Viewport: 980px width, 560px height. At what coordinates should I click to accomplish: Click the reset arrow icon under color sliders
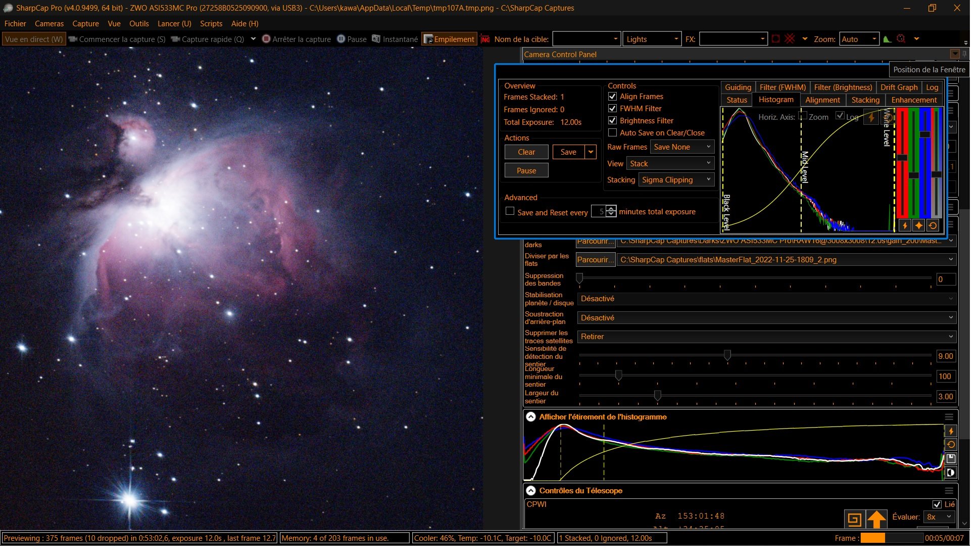pyautogui.click(x=933, y=226)
